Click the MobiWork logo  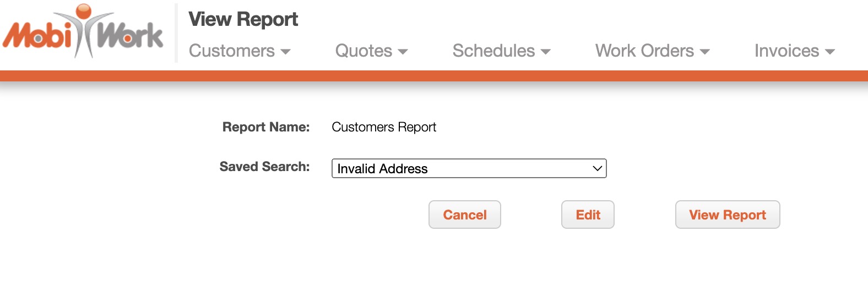pos(83,32)
